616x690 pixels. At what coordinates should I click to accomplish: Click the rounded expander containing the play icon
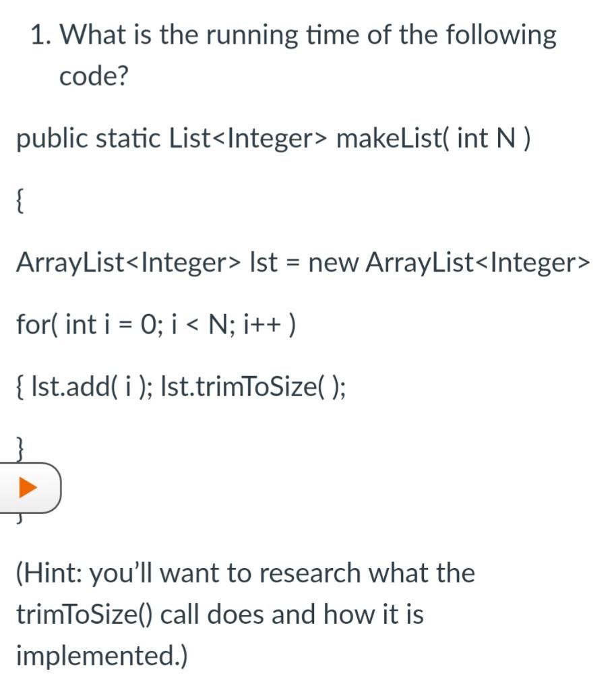(x=30, y=489)
